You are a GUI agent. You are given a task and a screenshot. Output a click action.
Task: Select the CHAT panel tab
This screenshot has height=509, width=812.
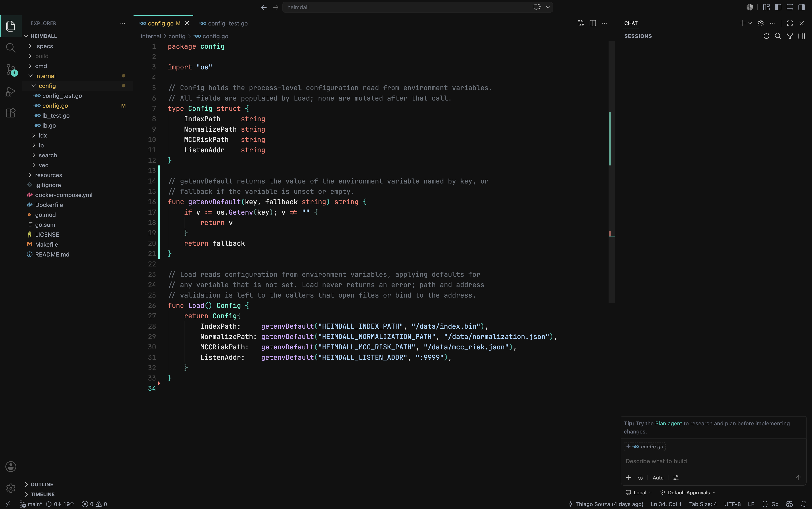point(631,23)
